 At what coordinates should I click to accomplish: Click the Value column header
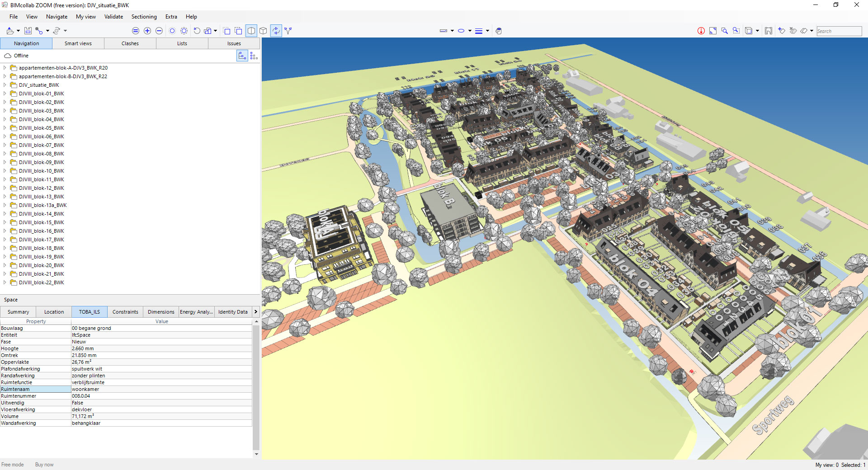pyautogui.click(x=161, y=321)
